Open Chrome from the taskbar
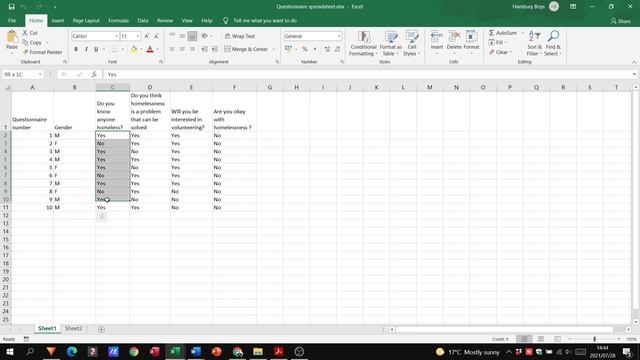 point(133,351)
